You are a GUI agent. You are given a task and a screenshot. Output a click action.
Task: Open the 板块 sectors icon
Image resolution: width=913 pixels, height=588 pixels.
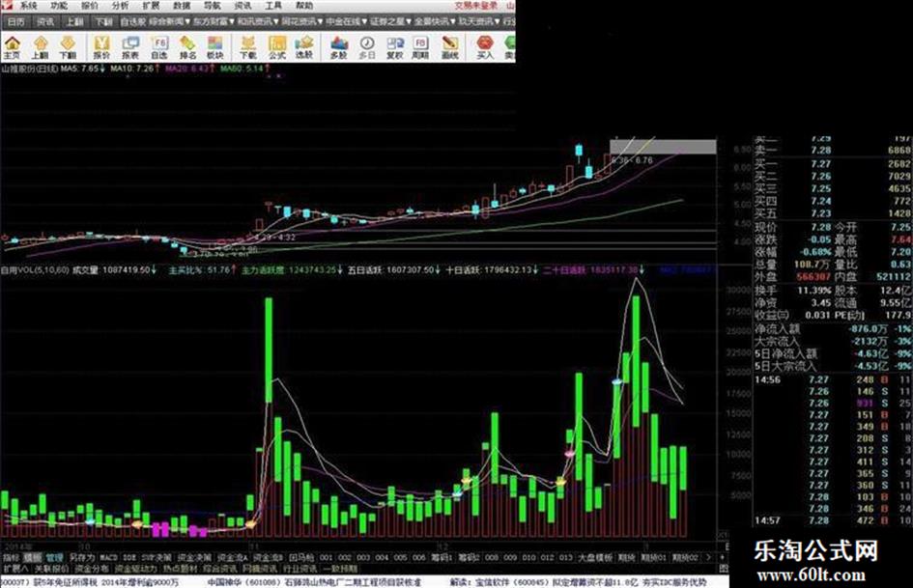tap(215, 47)
